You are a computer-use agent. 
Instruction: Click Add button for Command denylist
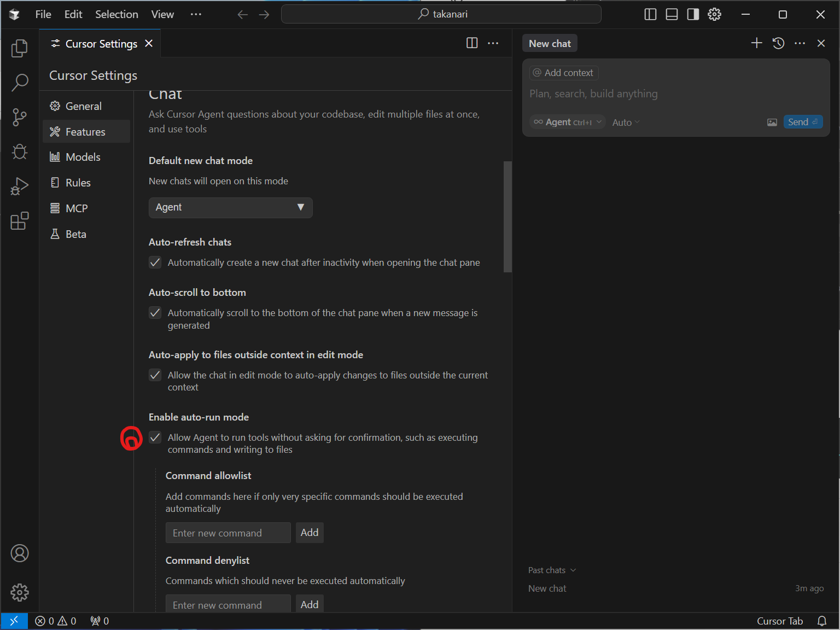click(x=310, y=604)
